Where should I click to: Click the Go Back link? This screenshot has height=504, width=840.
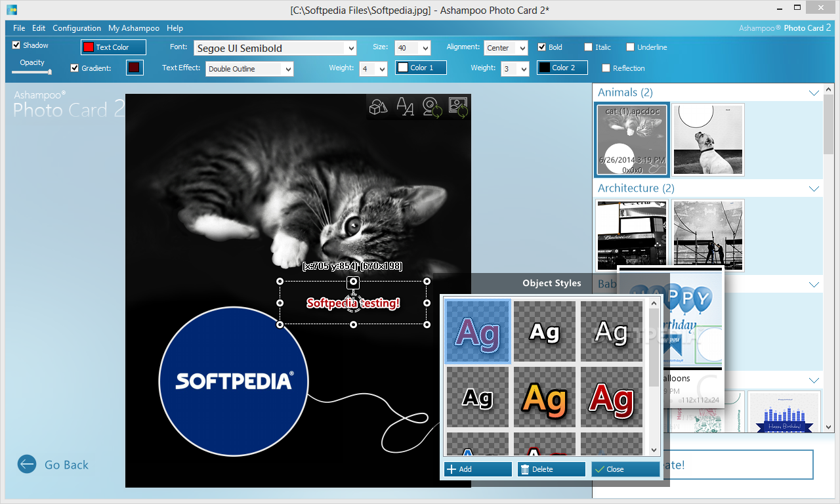[66, 465]
